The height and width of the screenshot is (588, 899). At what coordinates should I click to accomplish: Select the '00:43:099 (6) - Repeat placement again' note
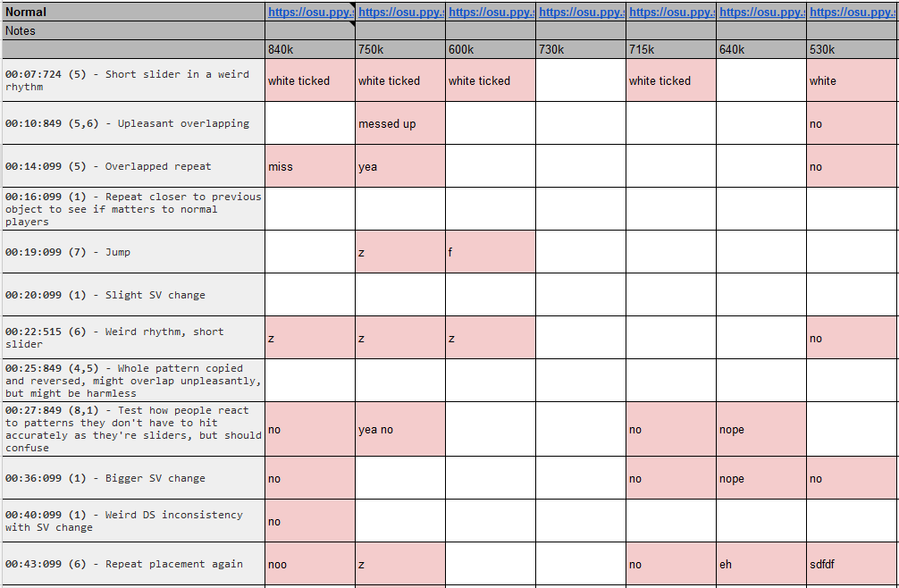point(133,564)
